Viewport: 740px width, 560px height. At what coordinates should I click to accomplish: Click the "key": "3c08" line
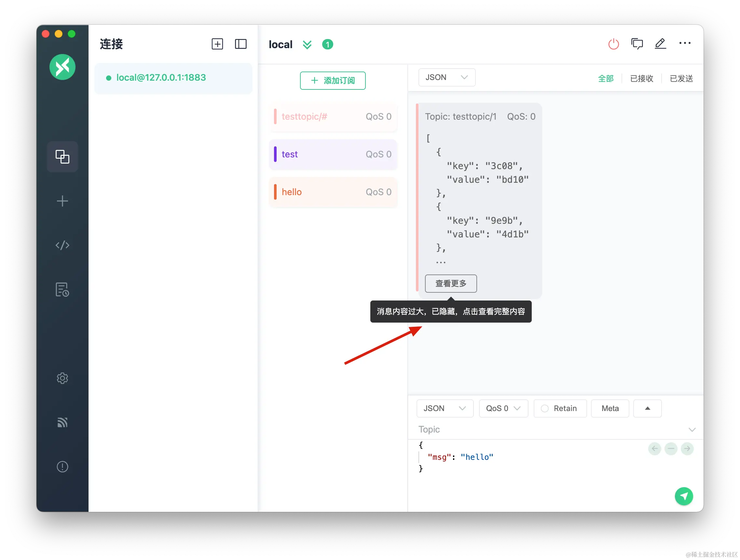(x=485, y=166)
